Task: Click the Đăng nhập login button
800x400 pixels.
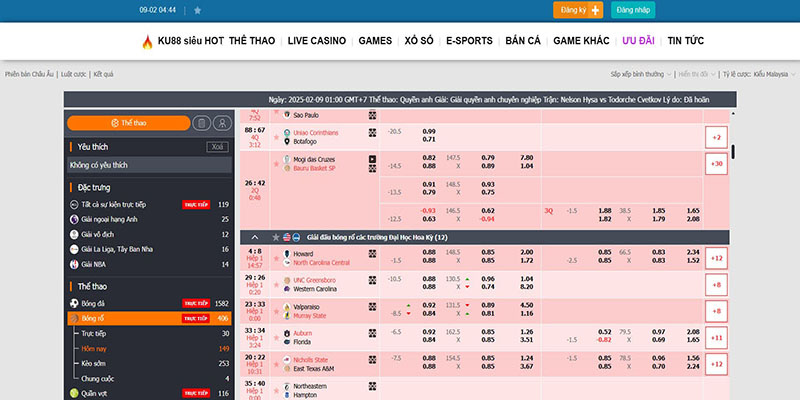Action: [x=633, y=10]
